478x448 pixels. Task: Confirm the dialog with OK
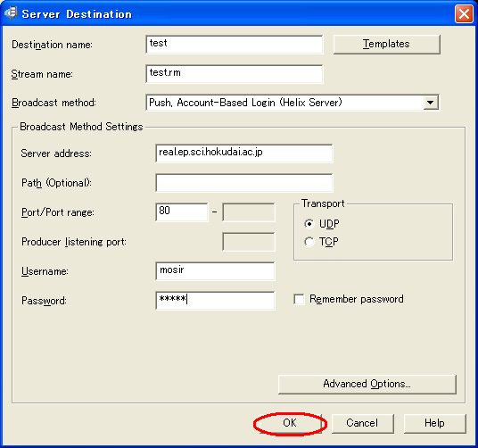[x=290, y=423]
